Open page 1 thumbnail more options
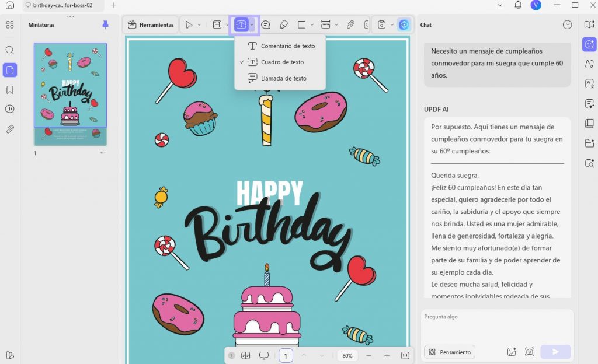The width and height of the screenshot is (598, 364). click(x=103, y=153)
